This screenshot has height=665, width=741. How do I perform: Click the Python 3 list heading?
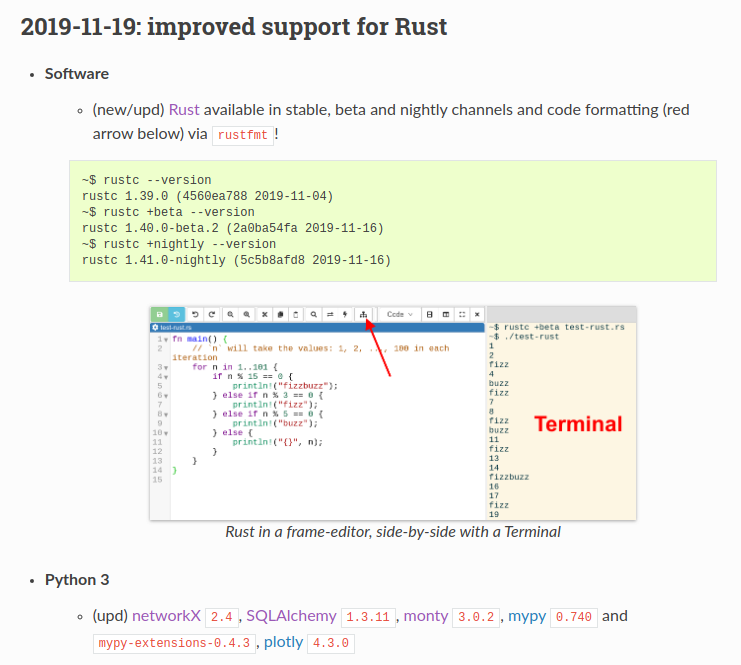(77, 580)
